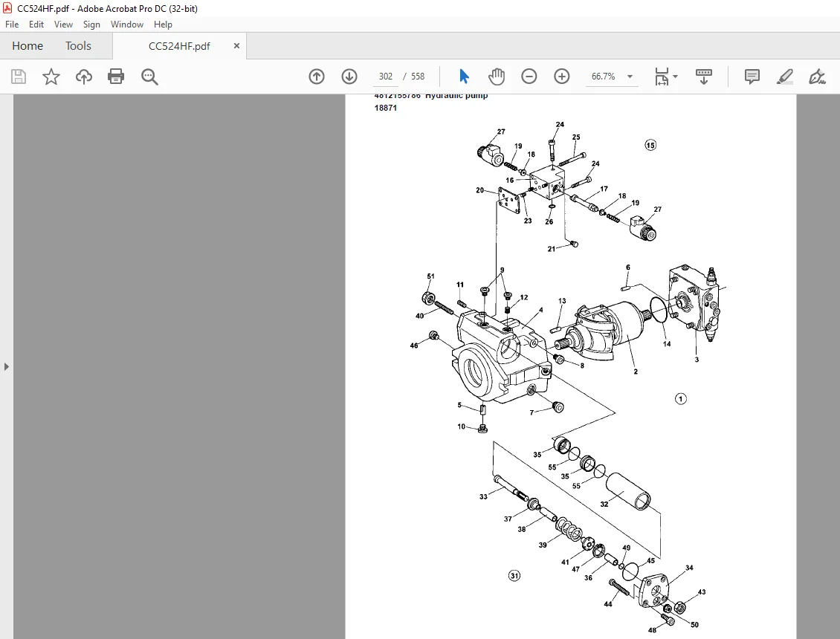Click the Acrobat PDF icon in title bar

click(7, 9)
